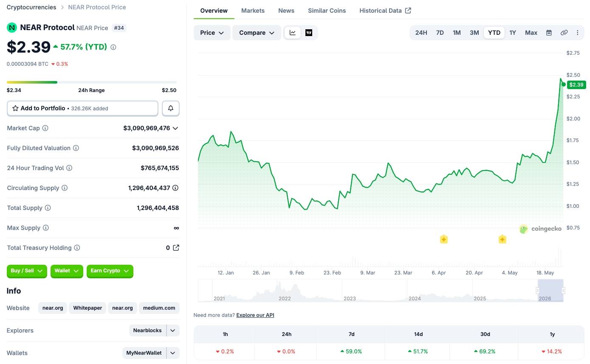
Task: Expand MyNearWallet wallets dropdown arrow
Action: coord(173,353)
